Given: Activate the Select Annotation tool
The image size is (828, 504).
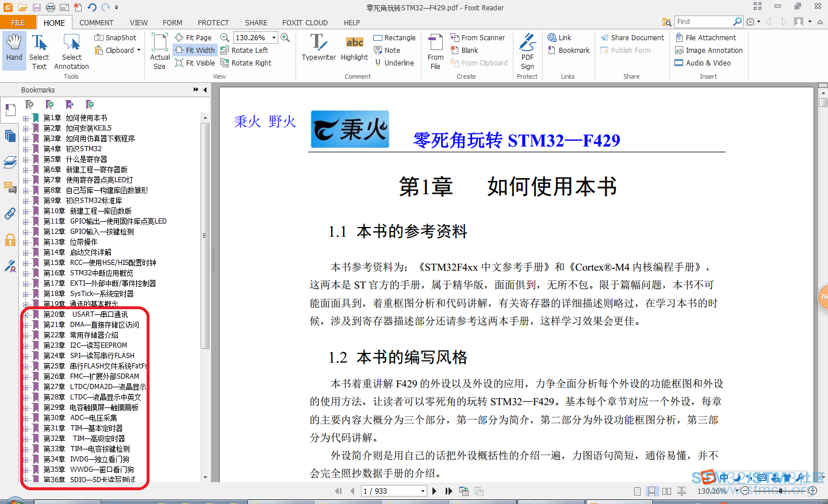Looking at the screenshot, I should pyautogui.click(x=71, y=51).
